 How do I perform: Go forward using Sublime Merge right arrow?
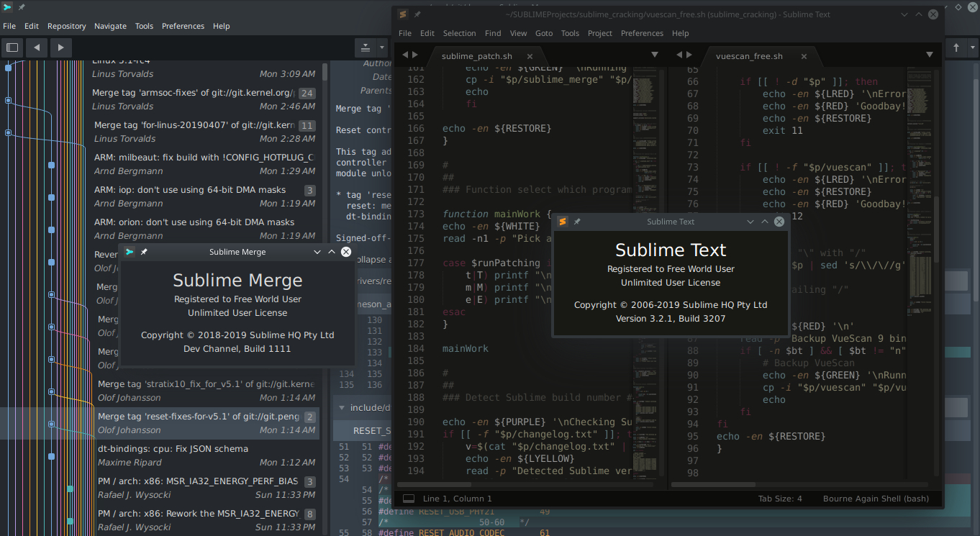(x=60, y=47)
